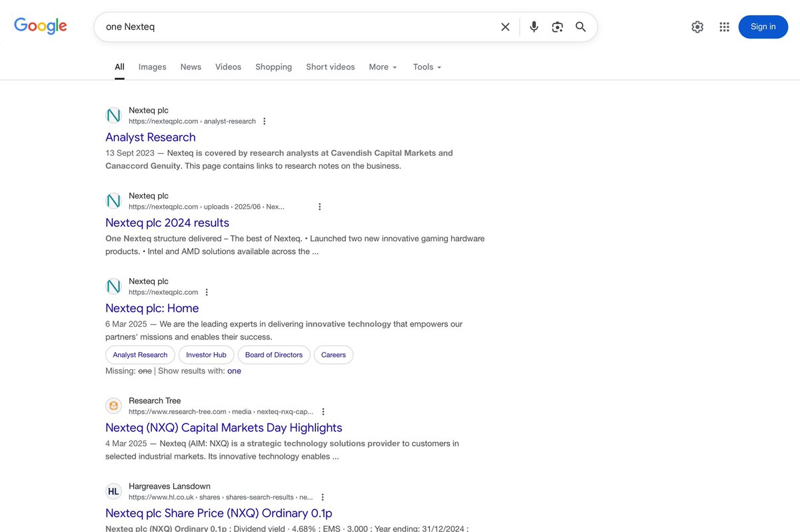Expand the More search filters dropdown

(383, 67)
